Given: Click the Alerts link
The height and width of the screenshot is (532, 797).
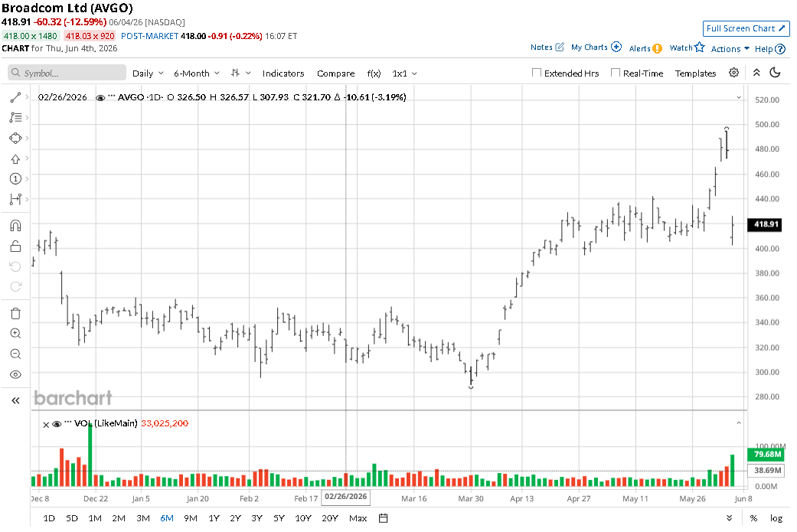Looking at the screenshot, I should [639, 49].
